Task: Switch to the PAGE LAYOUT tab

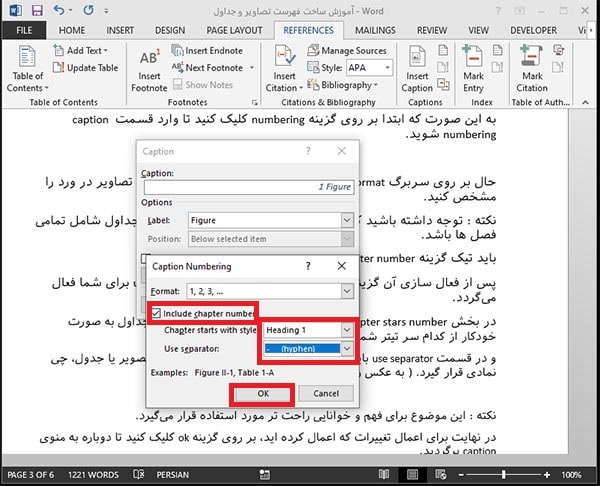Action: (x=234, y=30)
